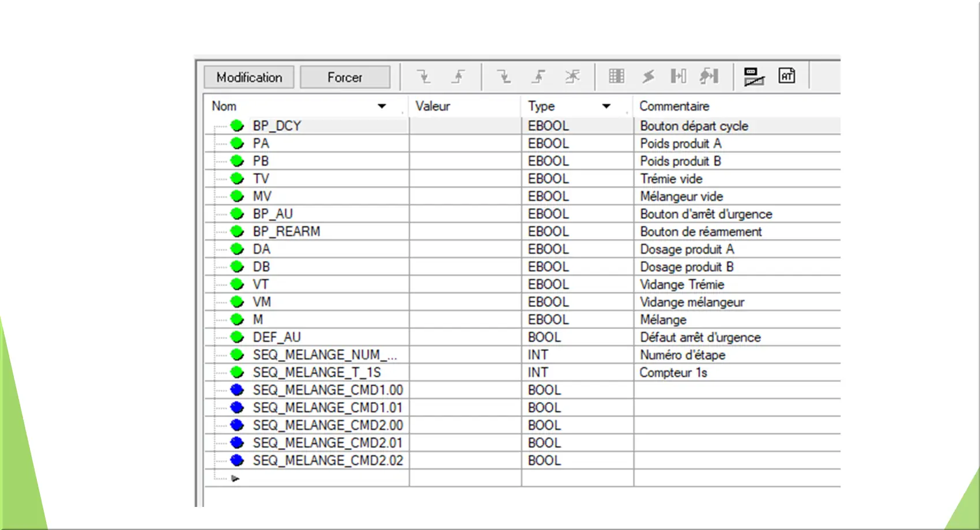Click the 'Dosage produit B' comment
This screenshot has width=980, height=530.
click(x=687, y=267)
